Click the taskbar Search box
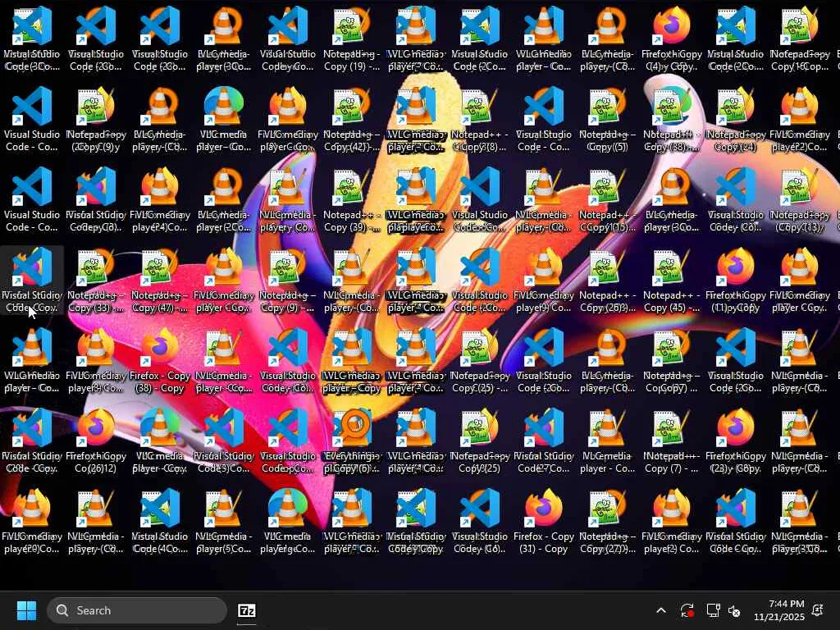Image resolution: width=840 pixels, height=630 pixels. tap(137, 610)
